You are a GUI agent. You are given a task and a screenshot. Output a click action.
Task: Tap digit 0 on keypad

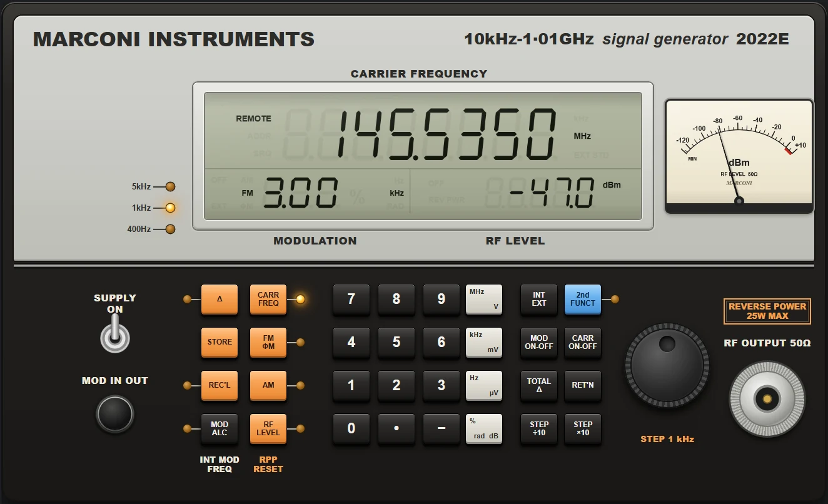tap(351, 428)
